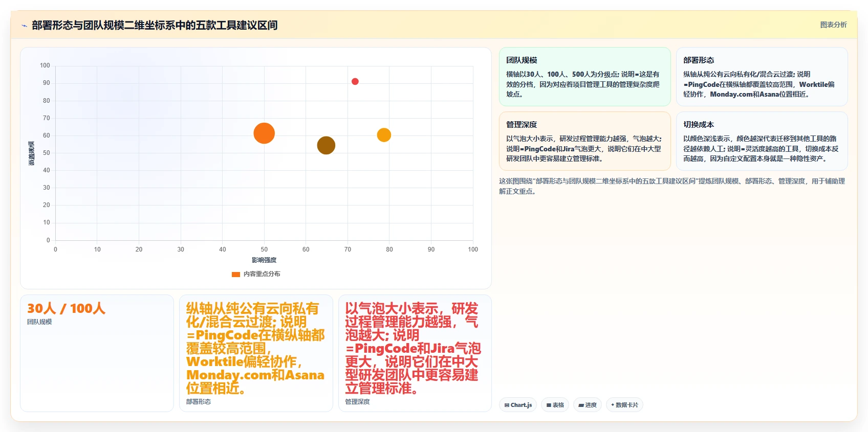868x432 pixels.
Task: Click 管理深度 label under the red text card
Action: pos(357,402)
